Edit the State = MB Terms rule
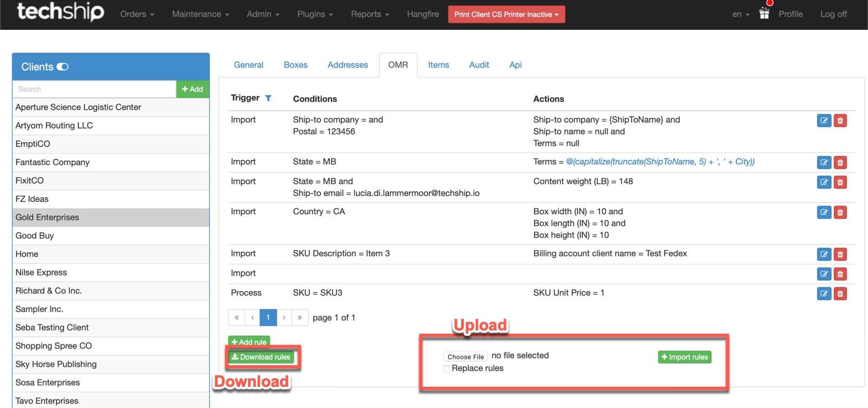 [824, 162]
